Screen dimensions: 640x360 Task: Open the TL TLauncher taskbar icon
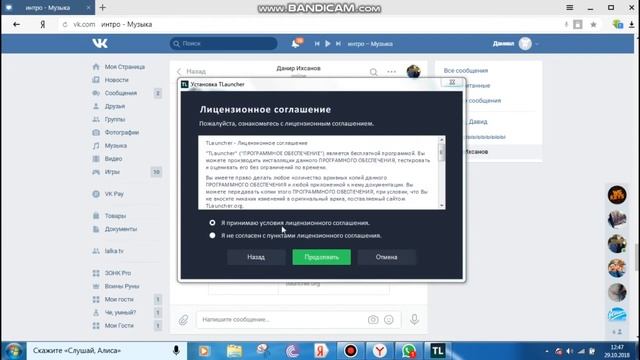click(x=438, y=351)
